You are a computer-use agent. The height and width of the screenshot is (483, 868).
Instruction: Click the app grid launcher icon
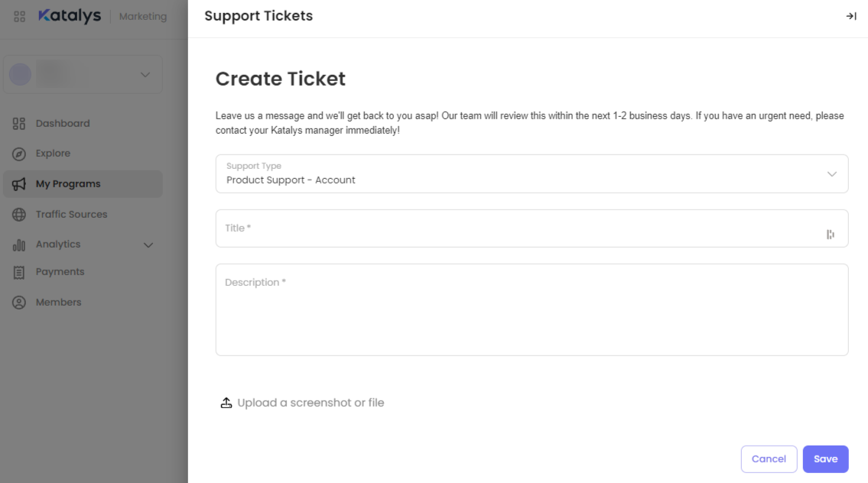coord(20,16)
